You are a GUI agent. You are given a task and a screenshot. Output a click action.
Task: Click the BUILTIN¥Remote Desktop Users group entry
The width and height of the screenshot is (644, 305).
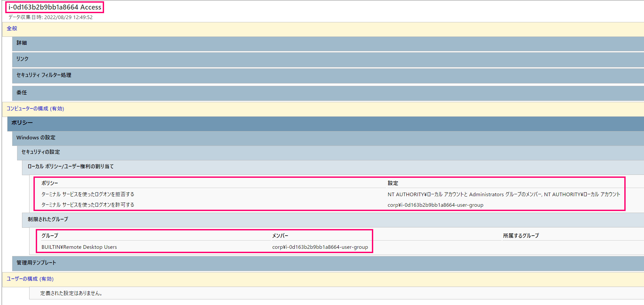coord(79,247)
